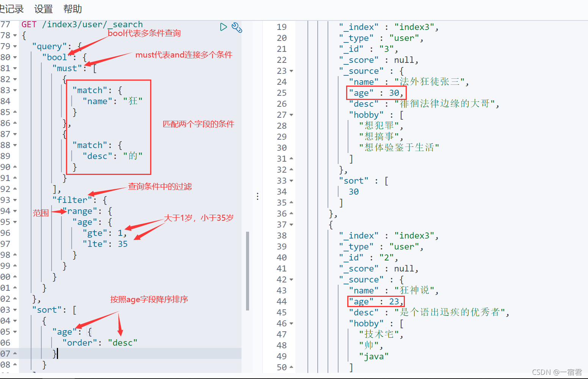The image size is (588, 379).
Task: Collapse the bool block at line 80
Action: tap(15, 57)
